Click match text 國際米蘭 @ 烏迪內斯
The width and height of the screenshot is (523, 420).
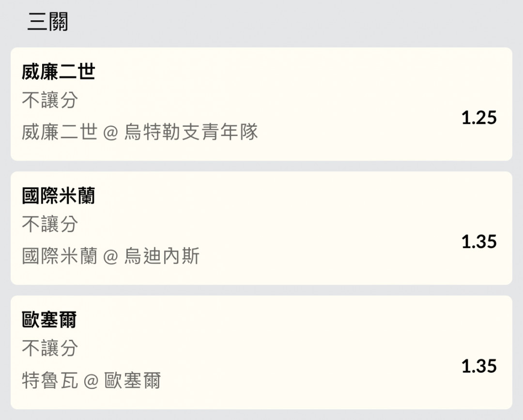tap(111, 256)
